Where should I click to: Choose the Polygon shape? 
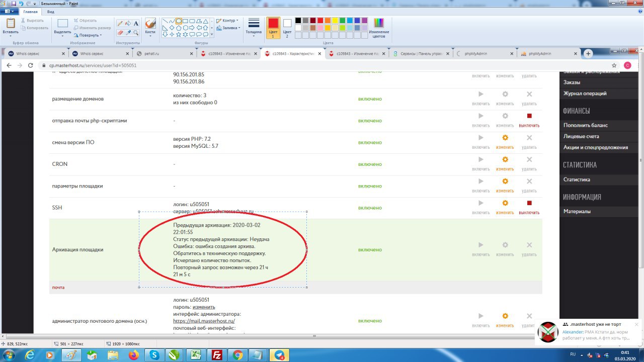[x=199, y=21]
